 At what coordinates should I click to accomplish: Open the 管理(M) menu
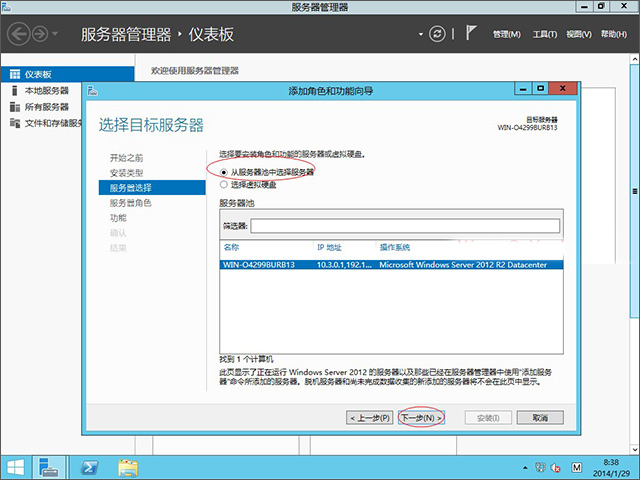(507, 34)
